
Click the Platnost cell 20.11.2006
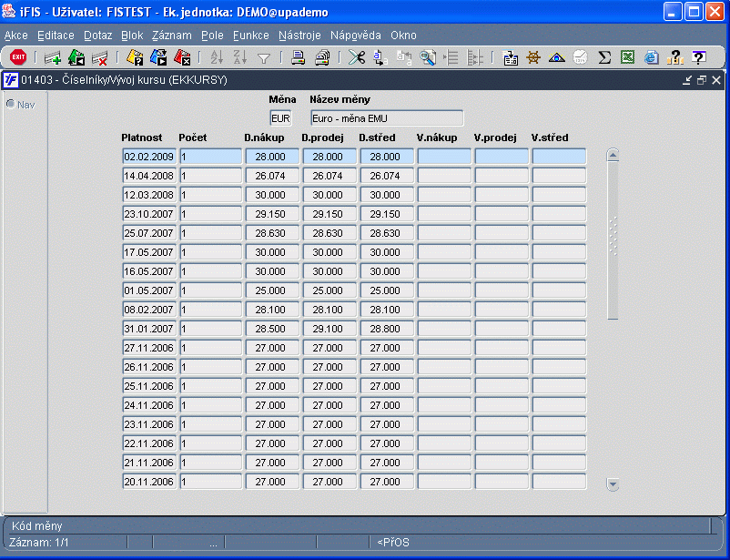point(149,482)
